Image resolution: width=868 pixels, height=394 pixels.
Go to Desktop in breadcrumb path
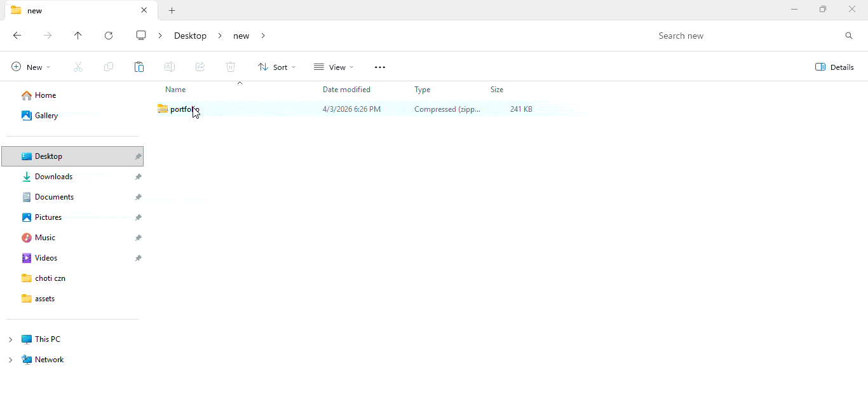(190, 36)
